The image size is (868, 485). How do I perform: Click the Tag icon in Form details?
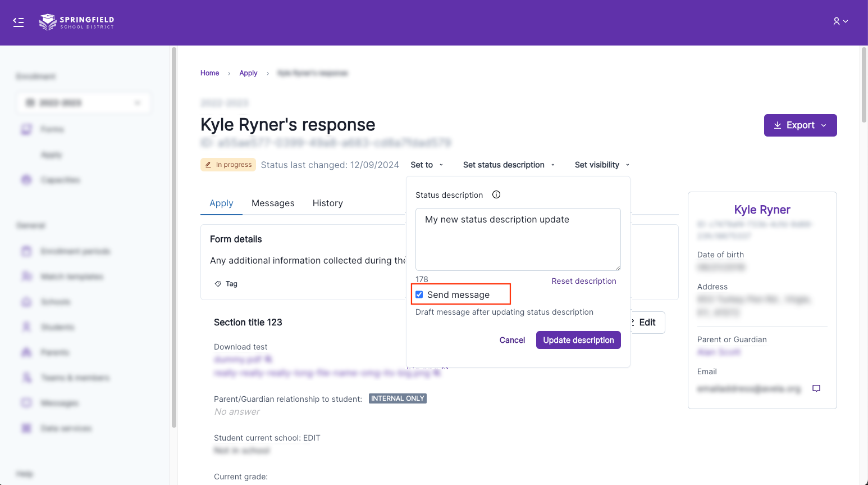(218, 284)
